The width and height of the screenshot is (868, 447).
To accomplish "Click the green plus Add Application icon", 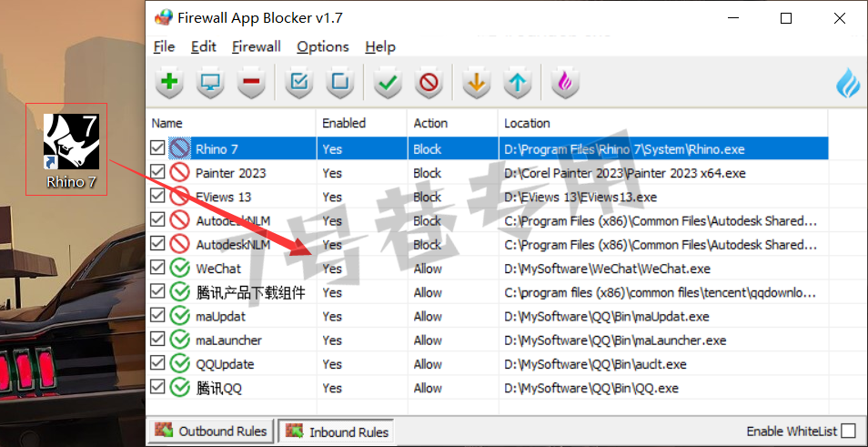I will click(169, 83).
